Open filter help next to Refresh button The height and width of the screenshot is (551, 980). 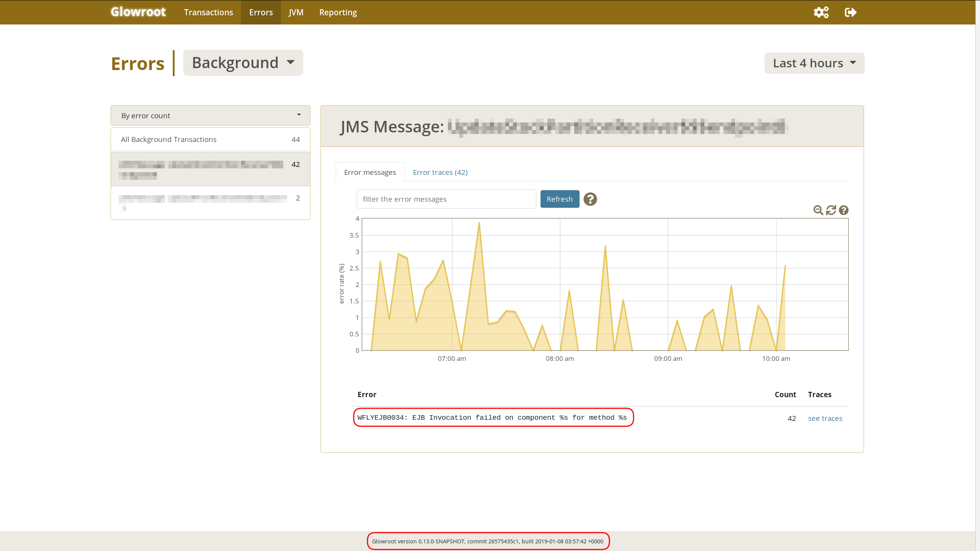590,199
